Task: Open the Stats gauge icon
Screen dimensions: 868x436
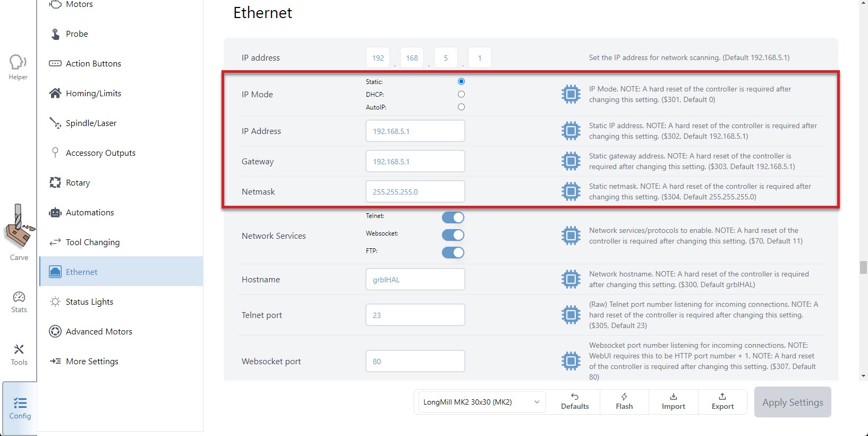Action: 19,297
